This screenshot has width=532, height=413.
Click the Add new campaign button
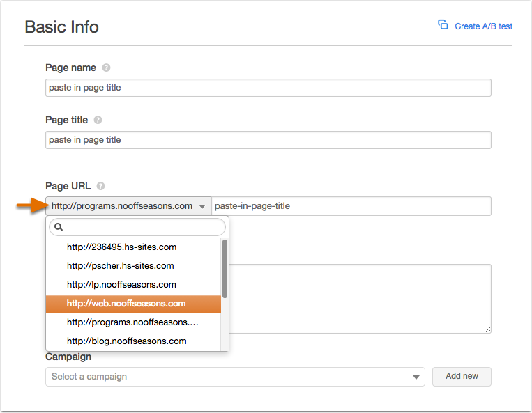(x=462, y=376)
